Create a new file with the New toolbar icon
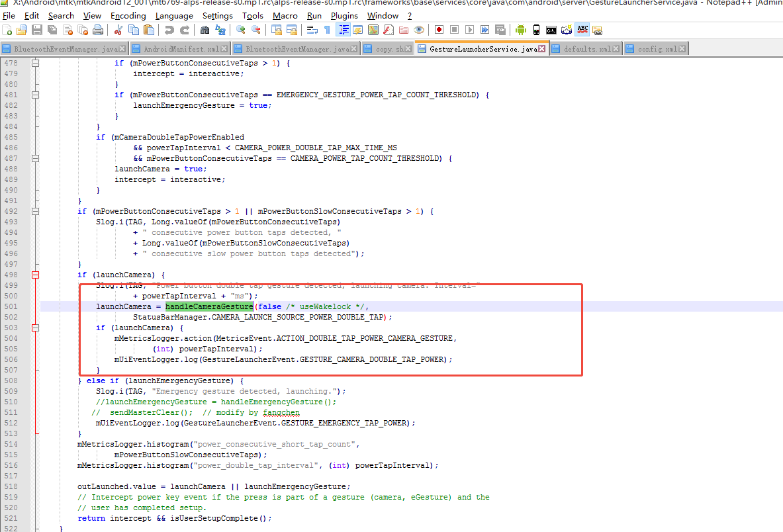Image resolution: width=783 pixels, height=532 pixels. 7,30
